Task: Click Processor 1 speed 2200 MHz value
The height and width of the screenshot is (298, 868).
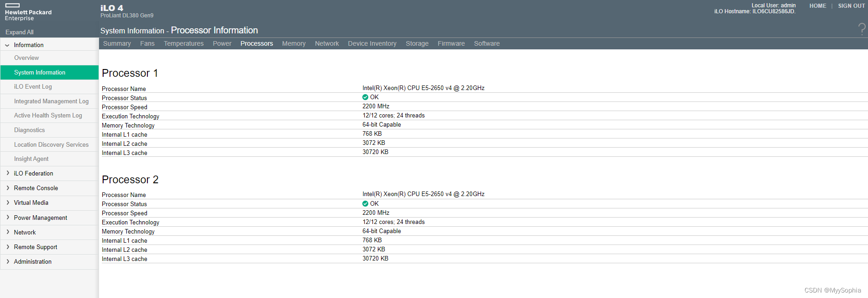Action: [376, 106]
